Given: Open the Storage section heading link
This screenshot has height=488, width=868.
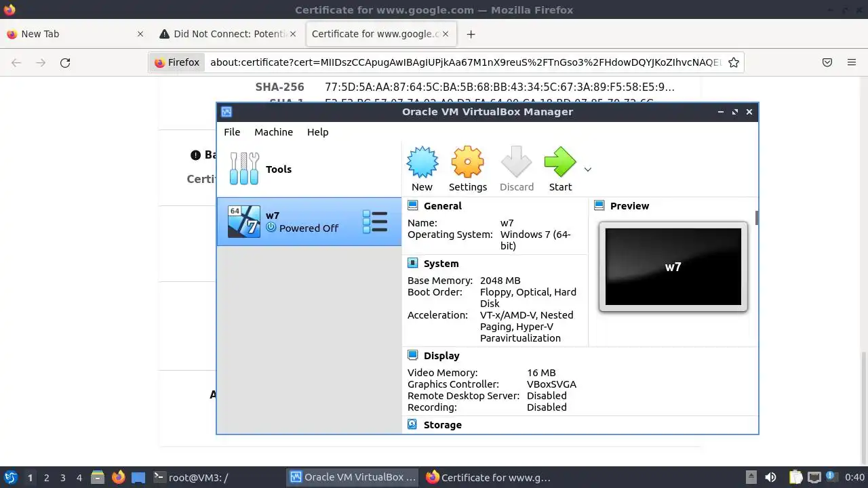Looking at the screenshot, I should pyautogui.click(x=442, y=425).
